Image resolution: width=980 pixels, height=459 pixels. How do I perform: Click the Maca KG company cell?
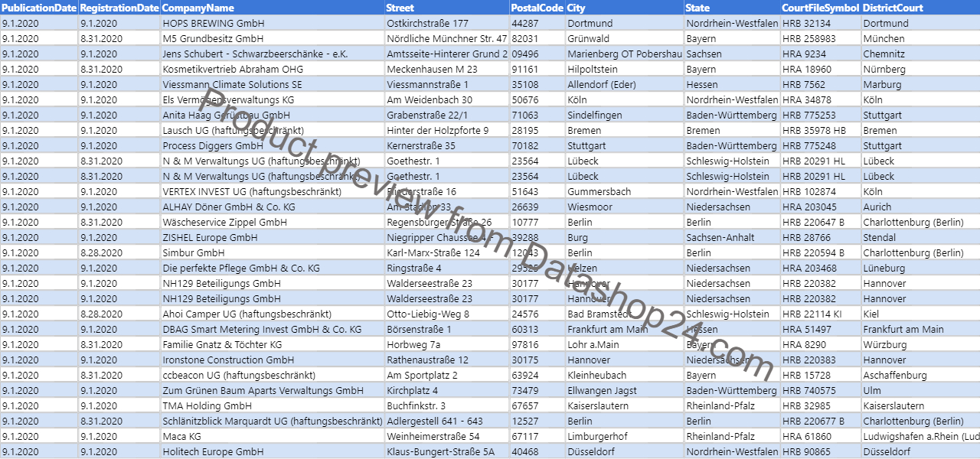(x=273, y=436)
